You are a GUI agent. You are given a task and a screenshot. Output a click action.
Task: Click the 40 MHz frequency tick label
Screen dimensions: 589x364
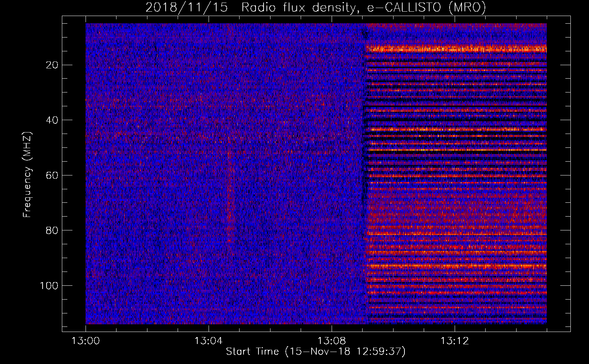click(52, 120)
